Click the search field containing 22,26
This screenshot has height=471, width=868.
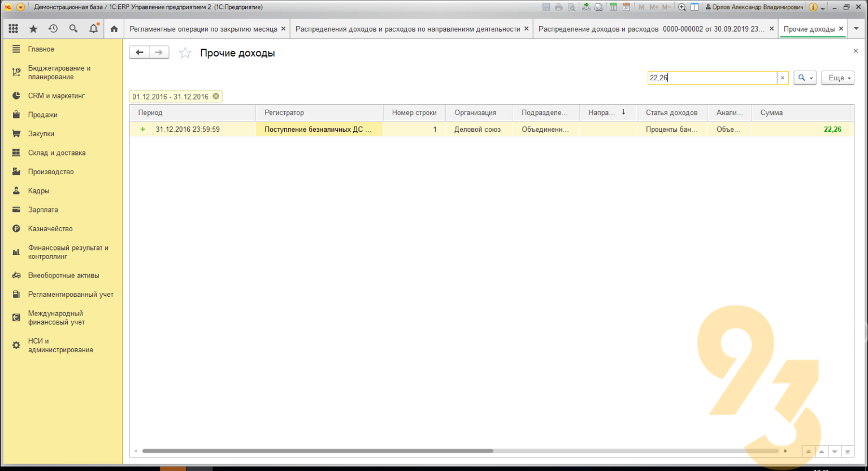coord(712,78)
